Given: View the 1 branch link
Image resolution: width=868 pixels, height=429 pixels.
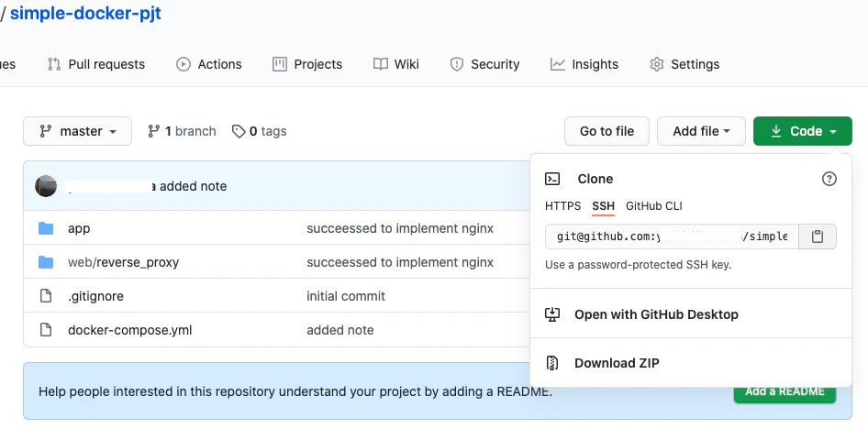Looking at the screenshot, I should tap(182, 131).
